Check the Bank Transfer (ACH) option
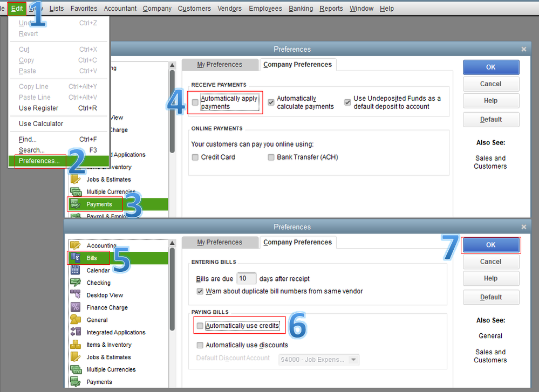539x392 pixels. (x=271, y=157)
